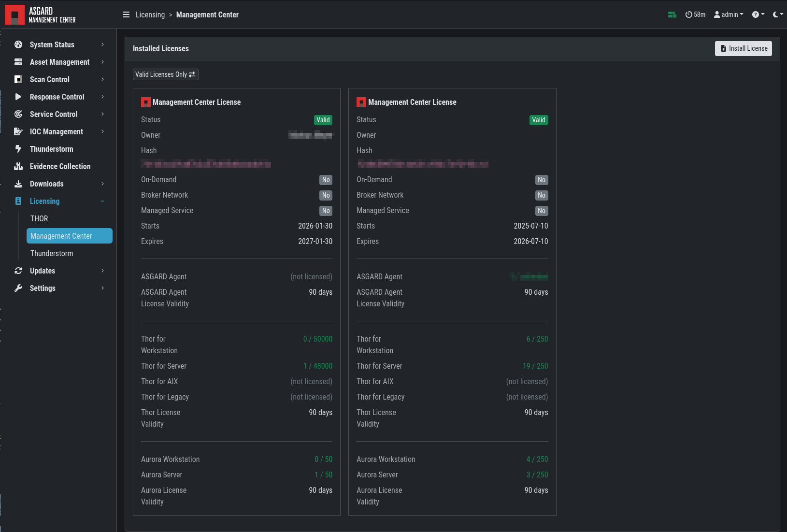Click the first license On-Demand No badge
Image resolution: width=787 pixels, height=532 pixels.
pos(326,180)
